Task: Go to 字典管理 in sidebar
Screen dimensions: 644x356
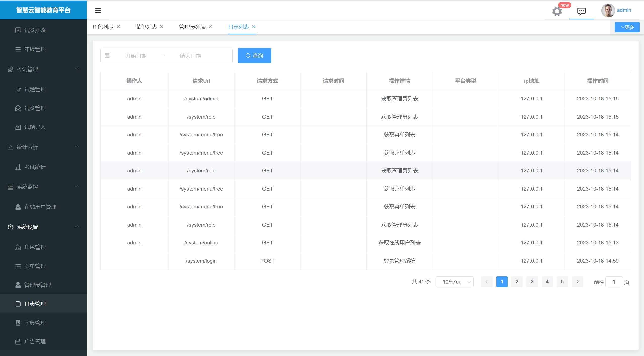Action: (x=35, y=323)
